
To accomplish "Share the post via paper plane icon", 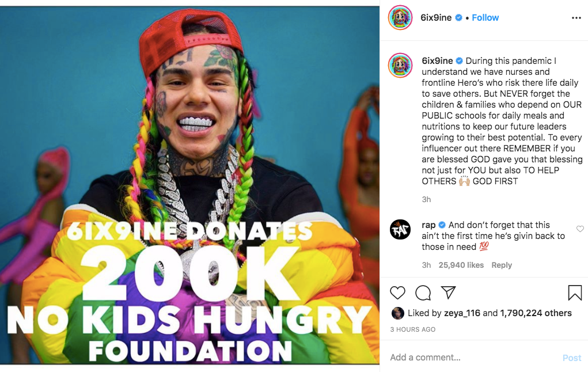I will point(448,293).
